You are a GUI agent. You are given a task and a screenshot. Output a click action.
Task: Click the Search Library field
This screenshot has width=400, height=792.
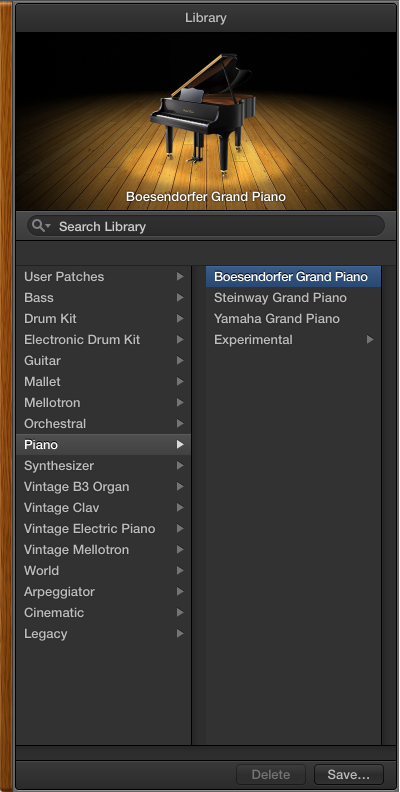pos(206,226)
